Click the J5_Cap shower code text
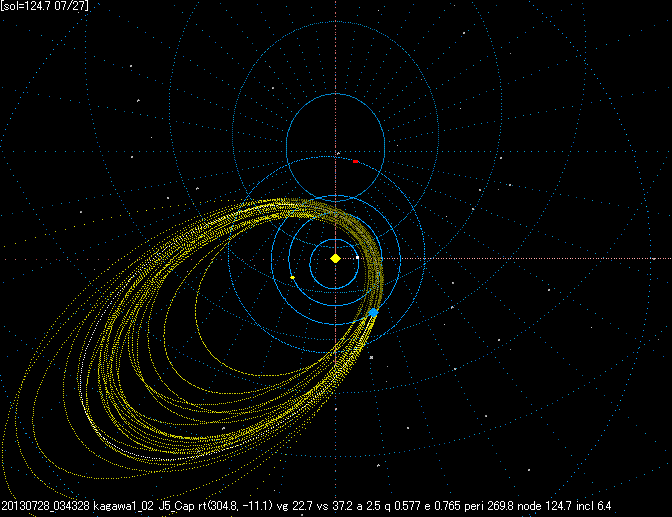Screen dimensions: 672x517 click(x=176, y=506)
